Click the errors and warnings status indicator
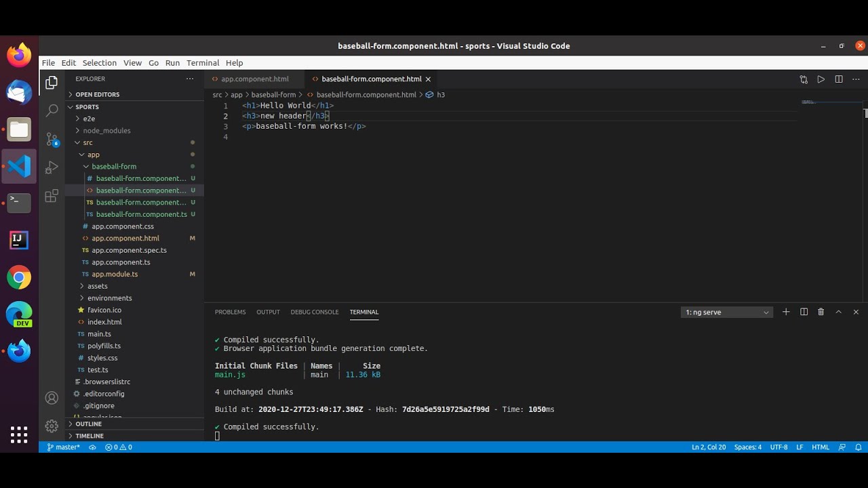Screen dimensions: 868x488 point(119,447)
